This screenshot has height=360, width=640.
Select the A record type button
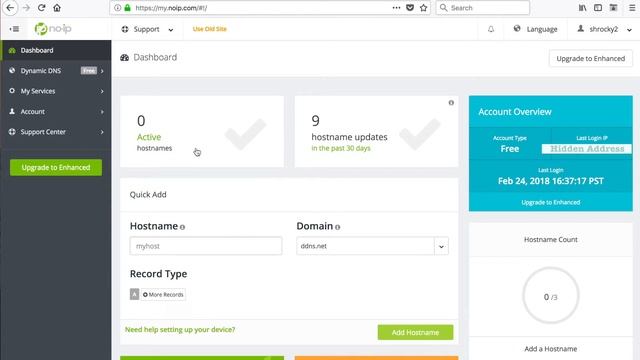[134, 294]
